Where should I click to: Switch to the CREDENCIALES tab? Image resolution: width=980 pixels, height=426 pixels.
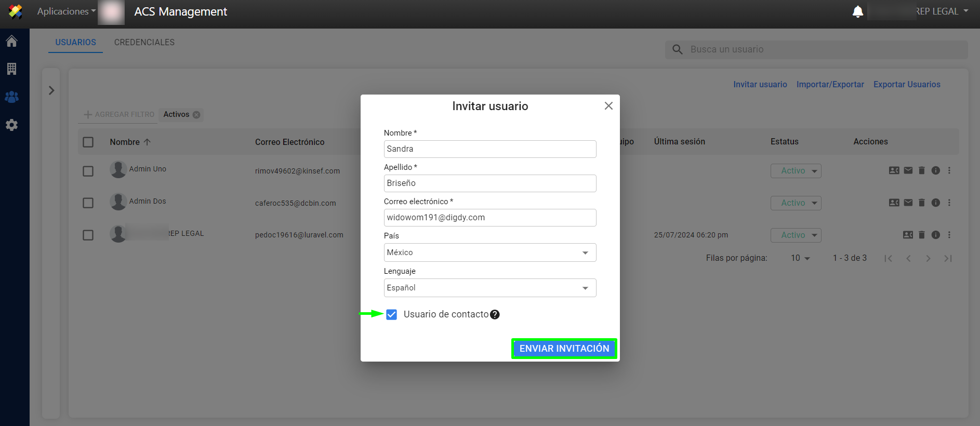[x=144, y=42]
